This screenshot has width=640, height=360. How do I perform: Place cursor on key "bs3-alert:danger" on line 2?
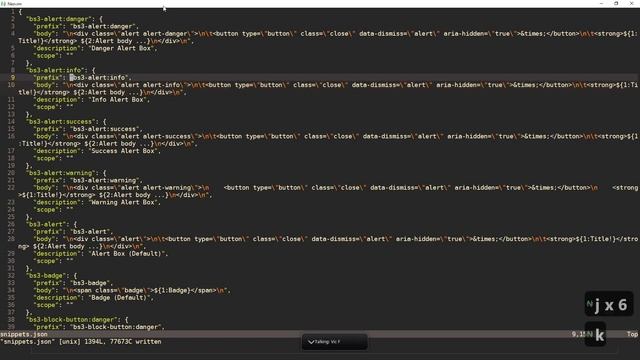(x=60, y=19)
